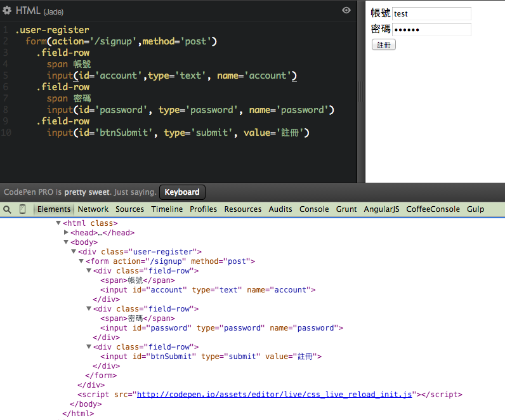Collapse the form element node
This screenshot has height=420, width=505.
click(x=81, y=261)
